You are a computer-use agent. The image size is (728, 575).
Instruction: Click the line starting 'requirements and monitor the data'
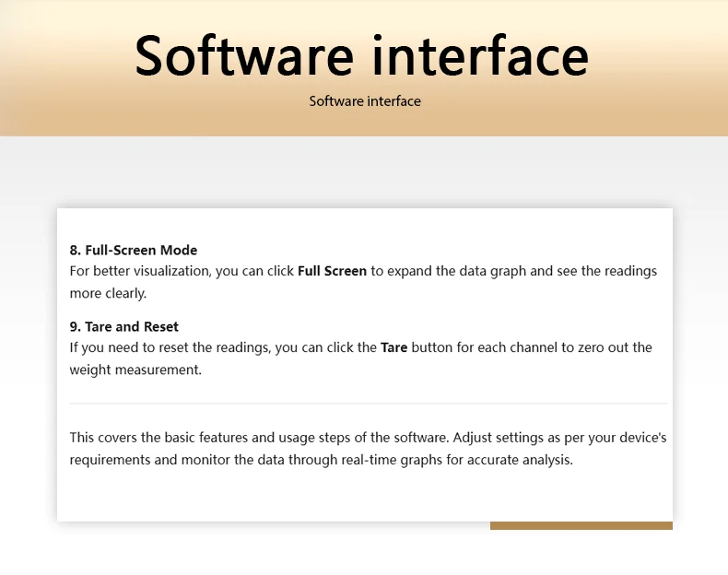click(x=322, y=460)
